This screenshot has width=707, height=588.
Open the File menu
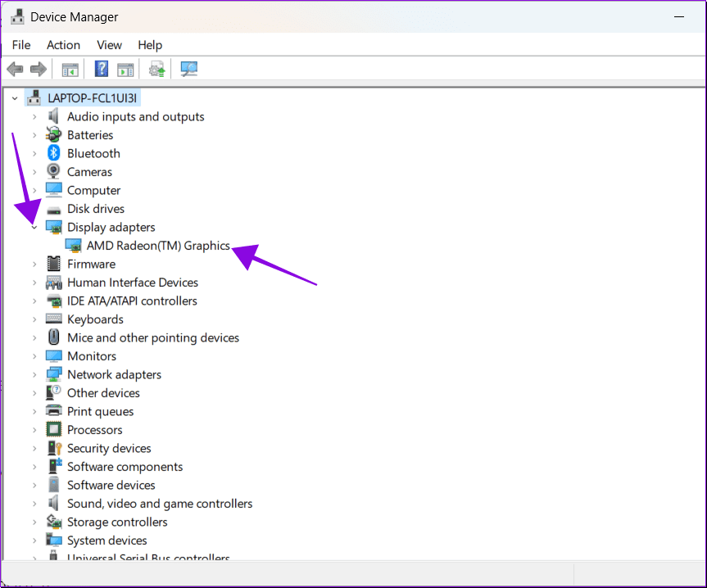click(x=21, y=45)
